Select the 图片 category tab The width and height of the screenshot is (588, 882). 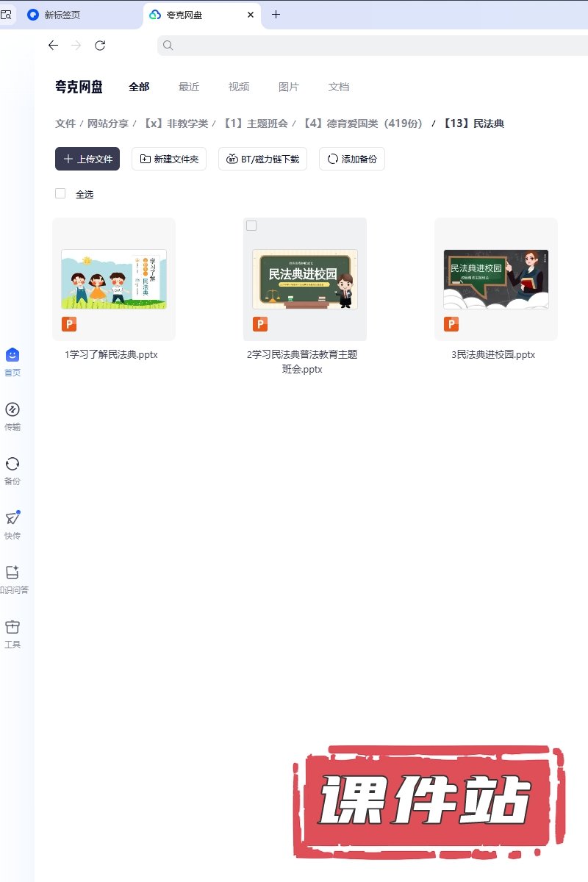pos(289,87)
